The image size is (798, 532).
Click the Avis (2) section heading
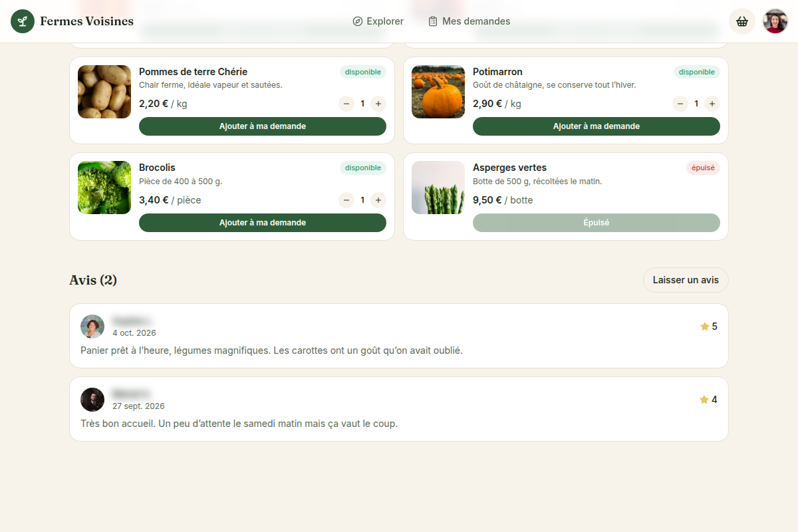(x=93, y=280)
